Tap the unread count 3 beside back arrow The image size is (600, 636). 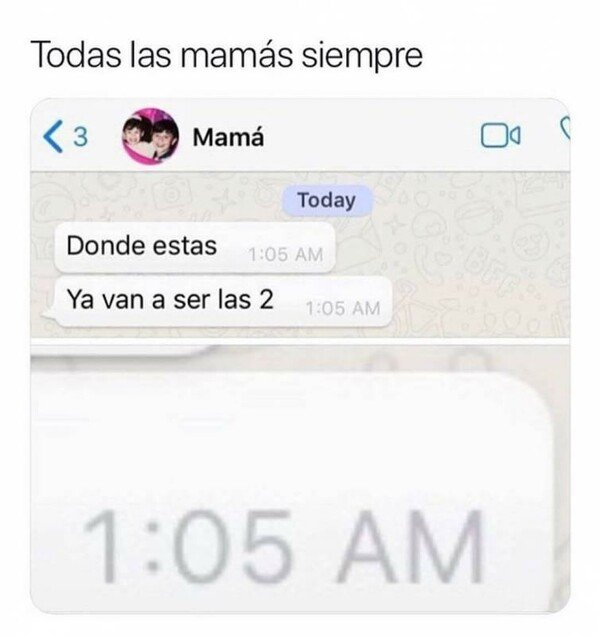coord(80,137)
